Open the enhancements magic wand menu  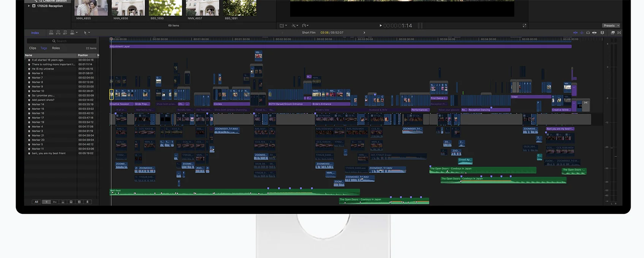295,25
